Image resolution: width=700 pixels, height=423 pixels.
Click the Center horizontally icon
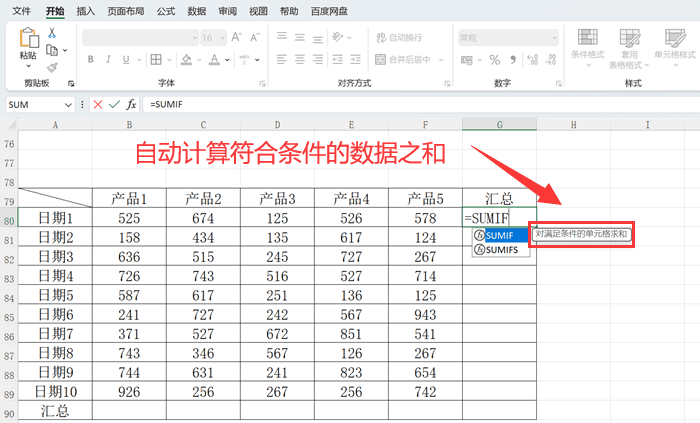(x=300, y=59)
